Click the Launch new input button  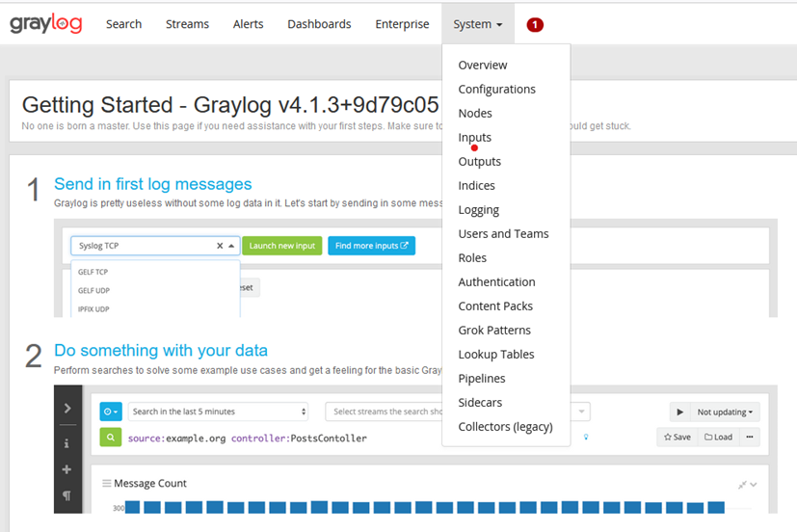pyautogui.click(x=281, y=246)
